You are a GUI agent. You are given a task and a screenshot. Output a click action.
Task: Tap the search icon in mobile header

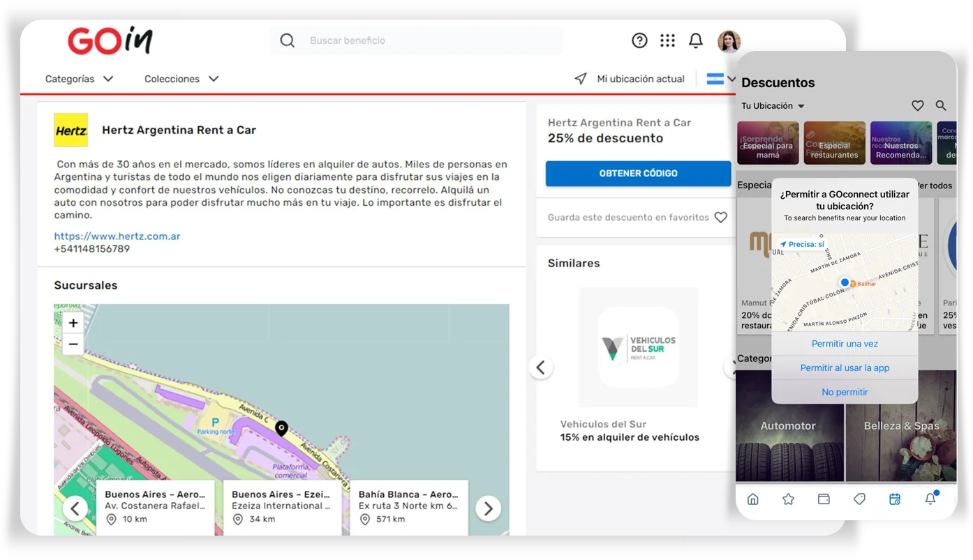pos(941,105)
